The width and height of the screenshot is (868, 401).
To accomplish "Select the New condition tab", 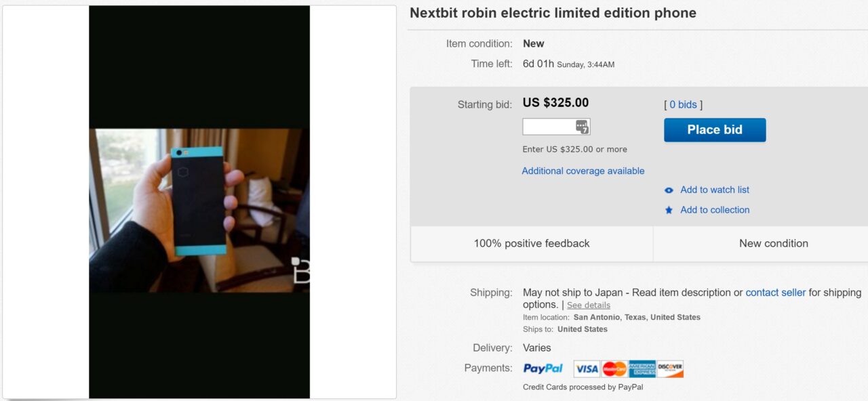I will 773,243.
